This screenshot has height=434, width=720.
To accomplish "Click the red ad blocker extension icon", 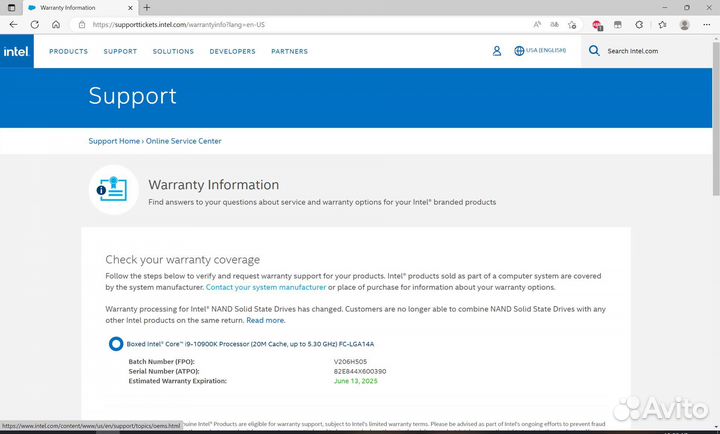I will [x=598, y=24].
